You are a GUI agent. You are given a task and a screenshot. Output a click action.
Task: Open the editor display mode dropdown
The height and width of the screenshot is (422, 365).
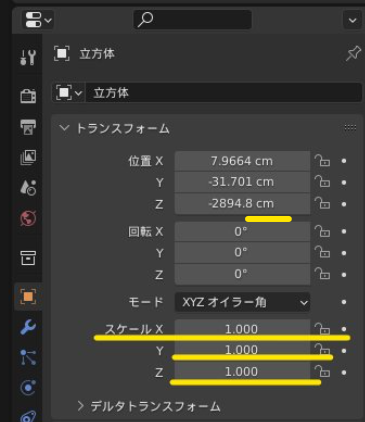click(38, 20)
